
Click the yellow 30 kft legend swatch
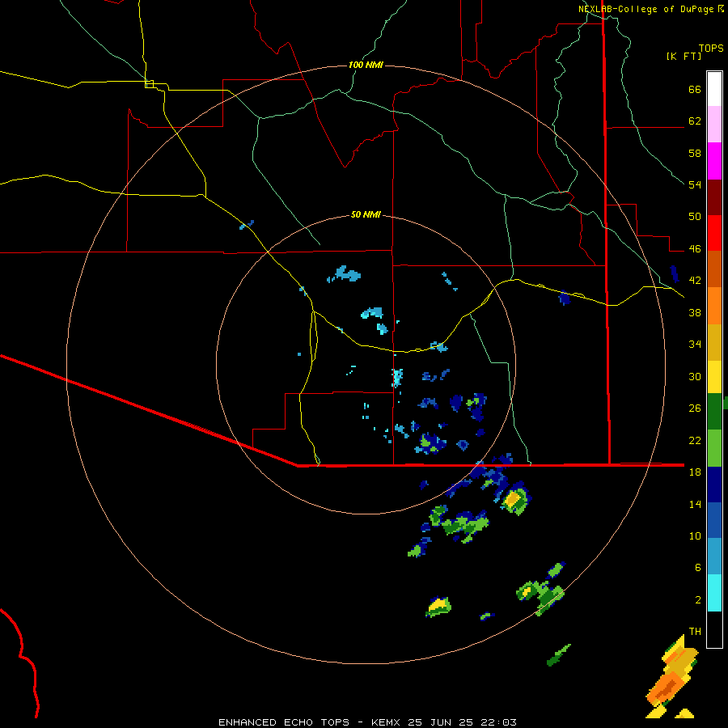point(714,377)
